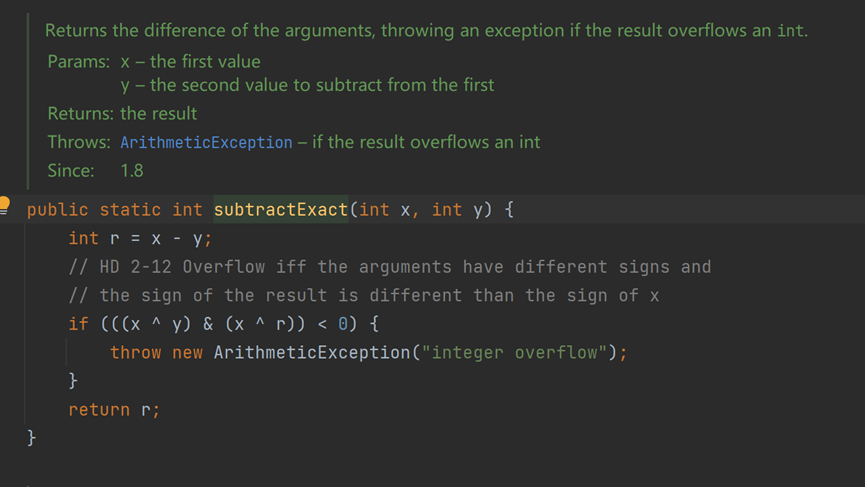Click the yellow lightbulb intention icon
This screenshot has height=487, width=865.
tap(4, 205)
